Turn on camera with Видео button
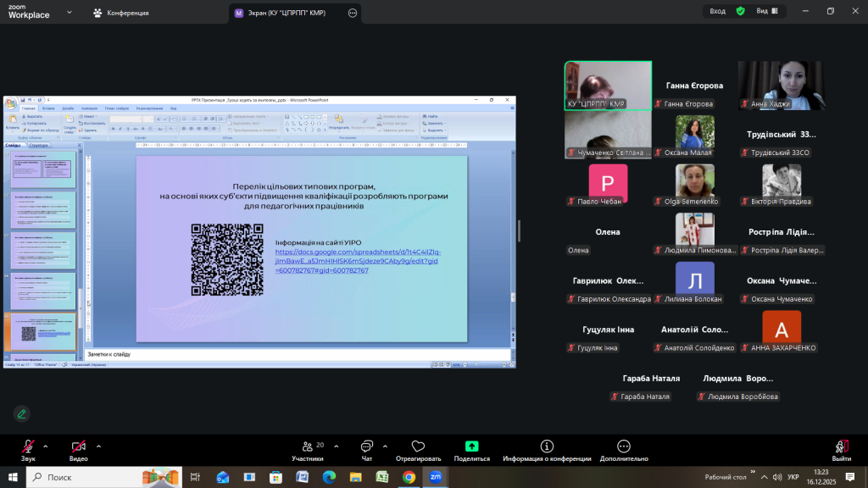Image resolution: width=868 pixels, height=488 pixels. [x=79, y=448]
